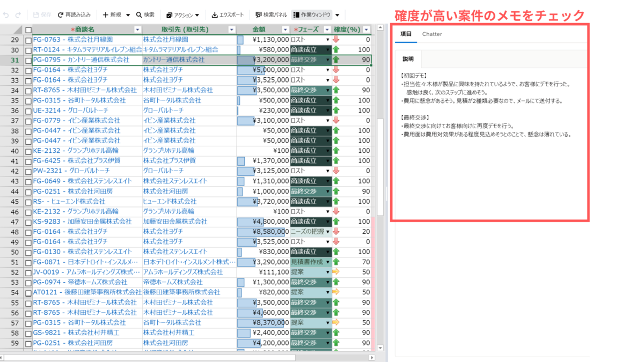Click the Undo icon in the toolbar
644x362 pixels.
[x=6, y=14]
